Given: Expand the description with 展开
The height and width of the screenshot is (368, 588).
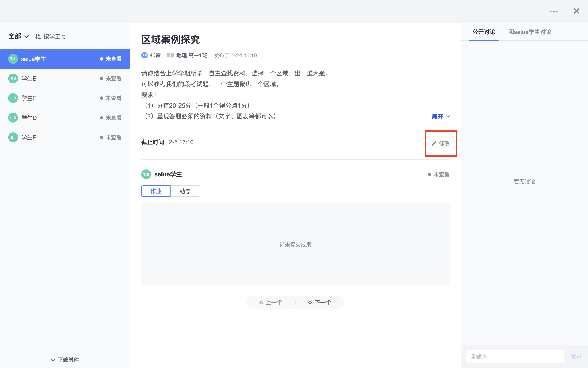Looking at the screenshot, I should 441,117.
